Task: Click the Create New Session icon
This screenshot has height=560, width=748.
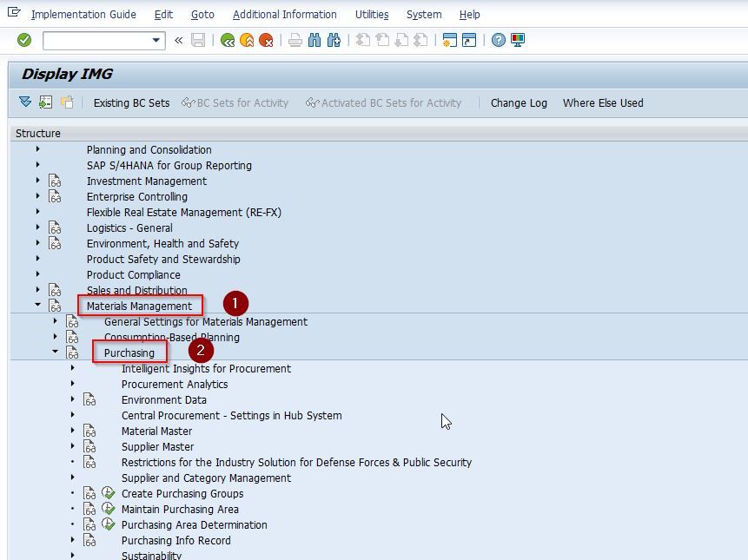Action: [450, 40]
